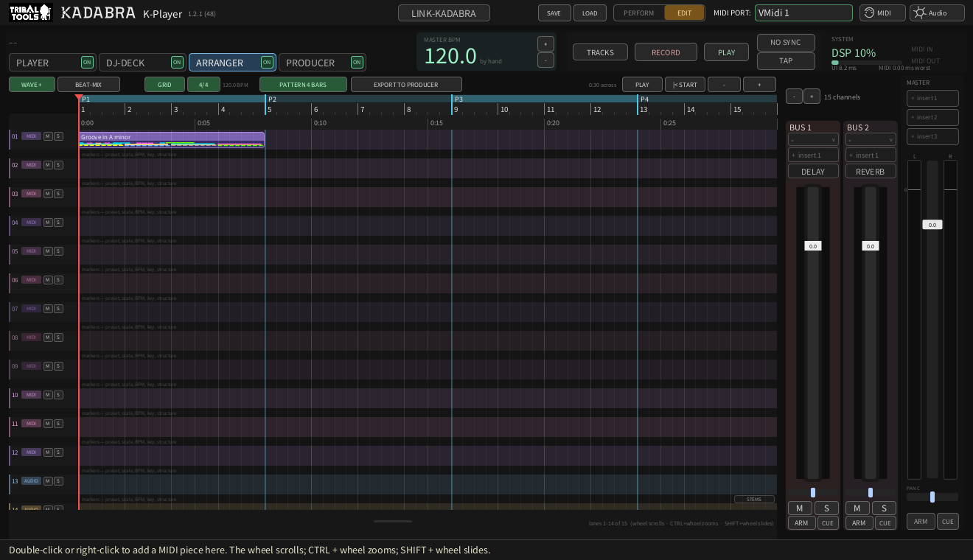Screen dimensions: 973x560
Task: Decrease master BPM with the minus button
Action: tap(545, 60)
